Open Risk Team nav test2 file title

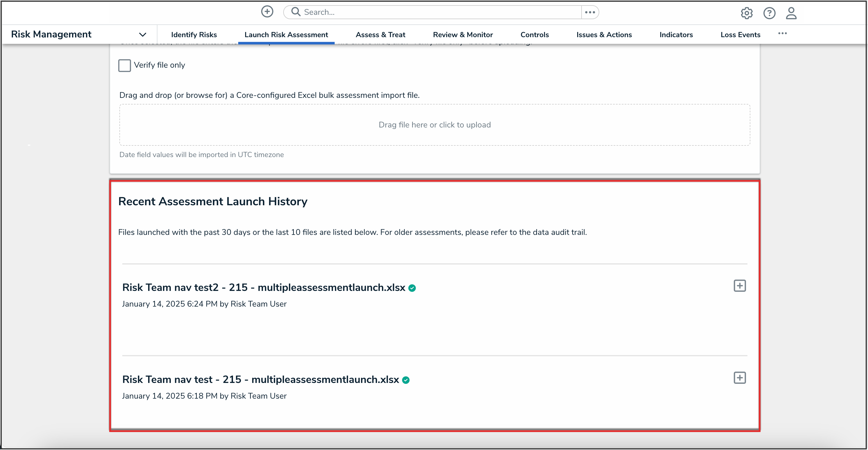[263, 287]
